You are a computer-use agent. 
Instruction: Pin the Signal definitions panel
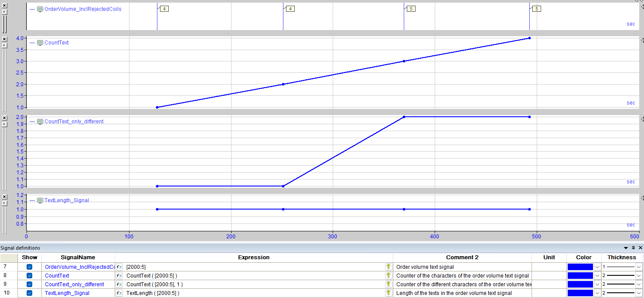coord(634,248)
